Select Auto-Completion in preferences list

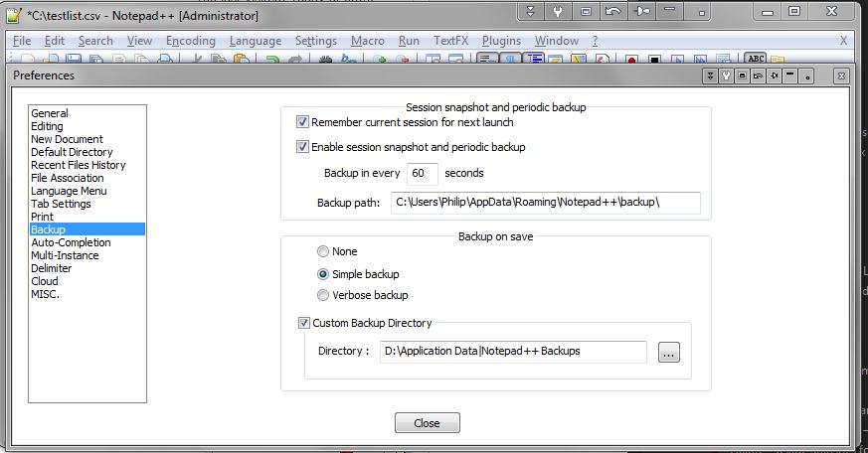click(x=71, y=242)
